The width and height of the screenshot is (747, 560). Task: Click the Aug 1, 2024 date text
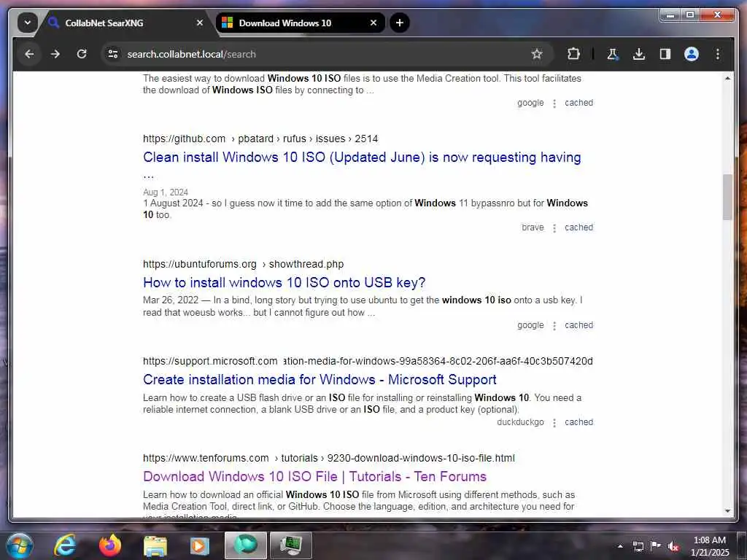coord(166,192)
